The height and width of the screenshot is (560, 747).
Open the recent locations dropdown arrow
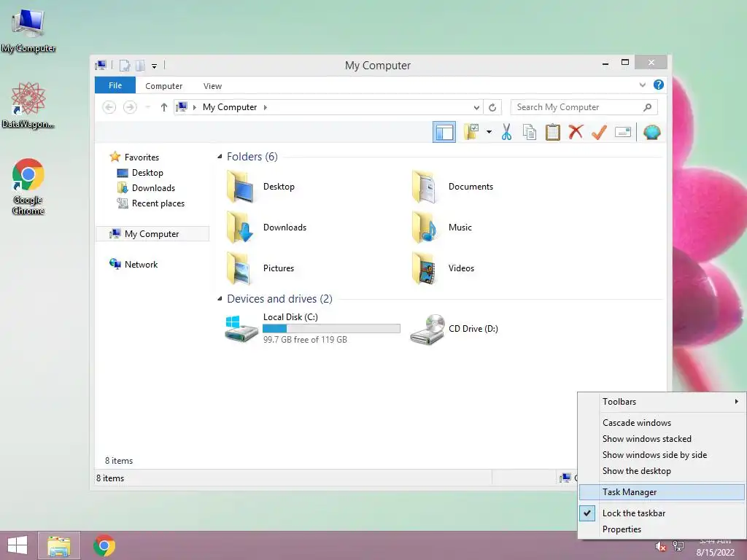point(147,107)
